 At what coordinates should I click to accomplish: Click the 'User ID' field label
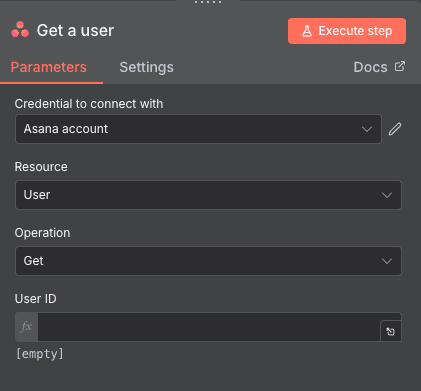tap(35, 299)
